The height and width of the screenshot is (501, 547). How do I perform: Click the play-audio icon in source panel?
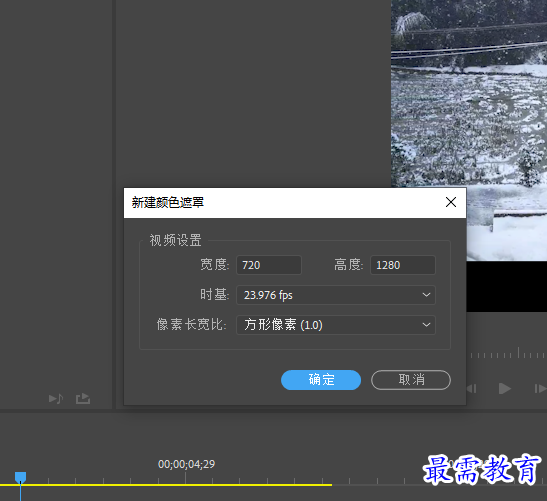click(x=56, y=398)
